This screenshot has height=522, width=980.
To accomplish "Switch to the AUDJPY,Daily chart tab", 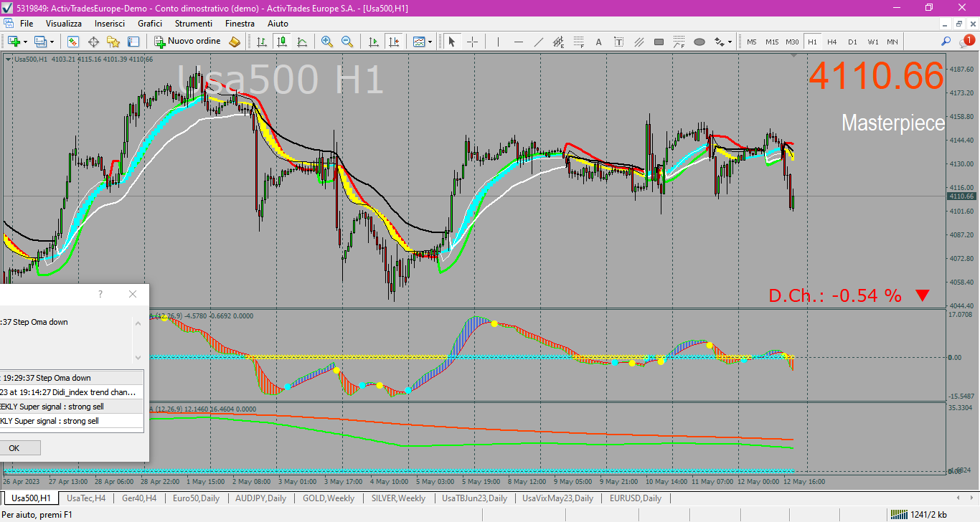I will pos(261,498).
